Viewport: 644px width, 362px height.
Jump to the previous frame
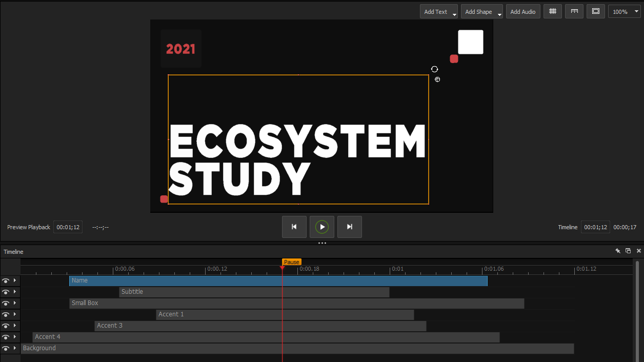(x=294, y=227)
